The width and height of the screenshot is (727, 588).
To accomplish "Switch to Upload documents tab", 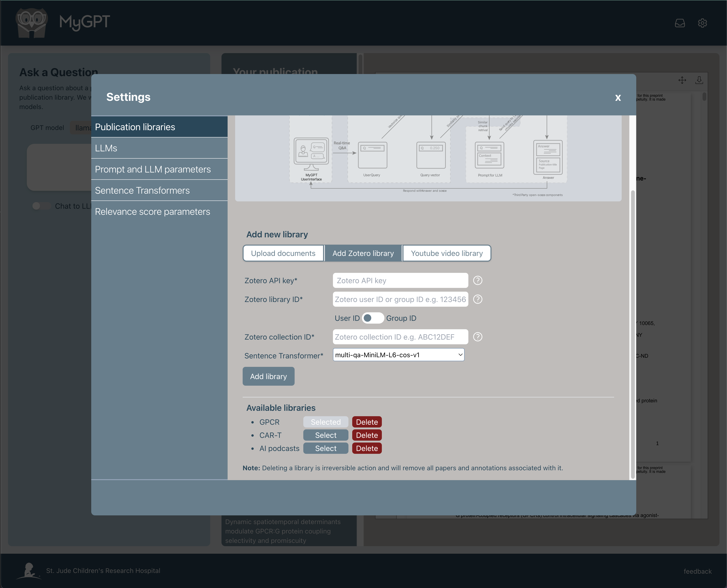I will click(283, 253).
